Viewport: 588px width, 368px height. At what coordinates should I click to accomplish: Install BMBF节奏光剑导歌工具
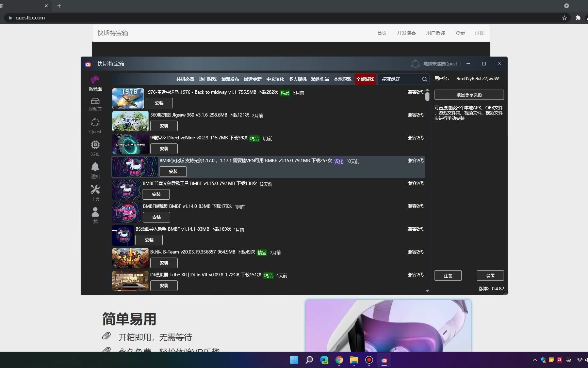pyautogui.click(x=156, y=194)
